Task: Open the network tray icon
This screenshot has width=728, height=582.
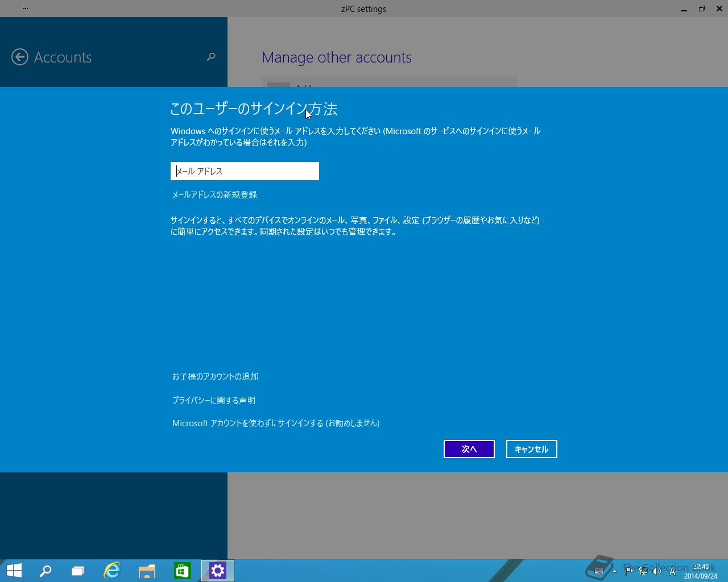Action: (x=643, y=571)
